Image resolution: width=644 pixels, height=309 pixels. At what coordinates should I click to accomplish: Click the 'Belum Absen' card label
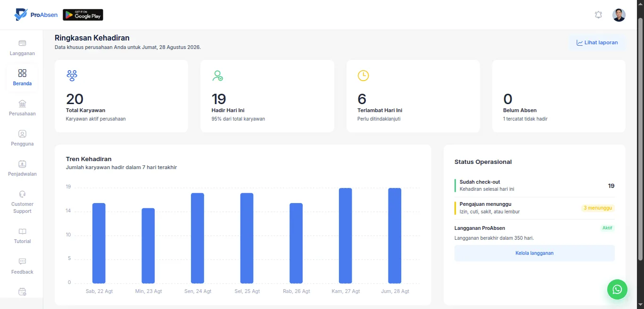[x=520, y=110]
